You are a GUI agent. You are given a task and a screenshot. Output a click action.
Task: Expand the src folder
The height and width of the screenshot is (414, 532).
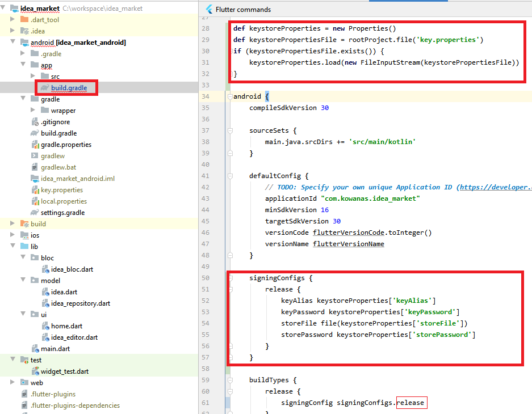pyautogui.click(x=33, y=76)
